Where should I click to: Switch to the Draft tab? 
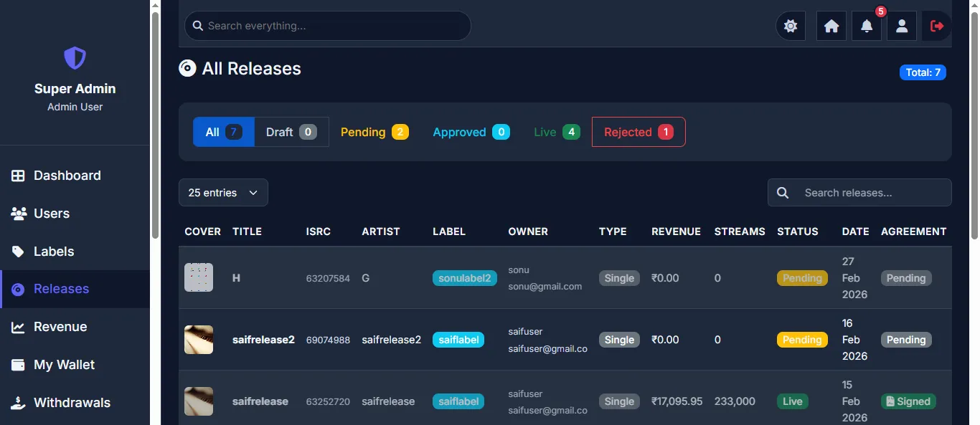tap(291, 132)
